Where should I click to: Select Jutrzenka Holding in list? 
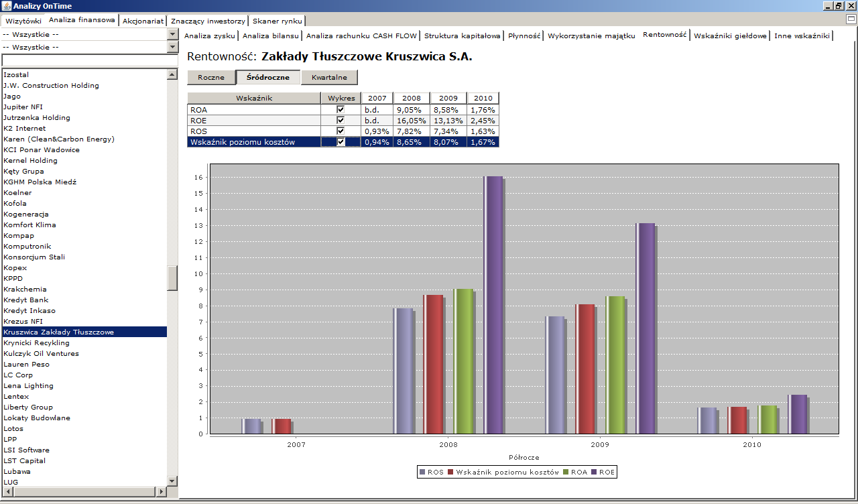pos(84,117)
